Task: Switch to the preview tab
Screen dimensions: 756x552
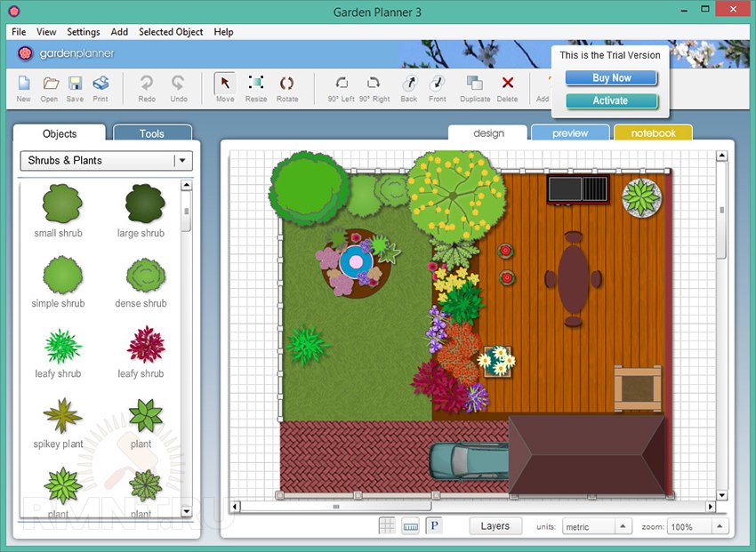Action: point(570,133)
